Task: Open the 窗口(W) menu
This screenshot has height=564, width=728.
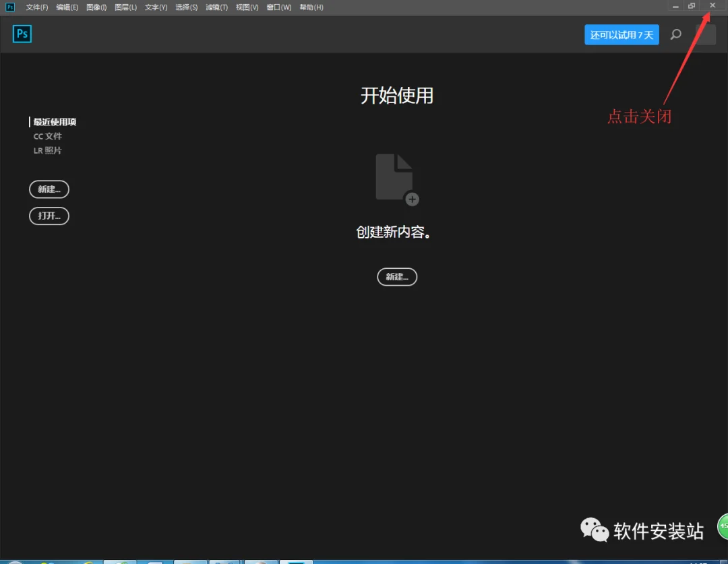Action: 279,7
